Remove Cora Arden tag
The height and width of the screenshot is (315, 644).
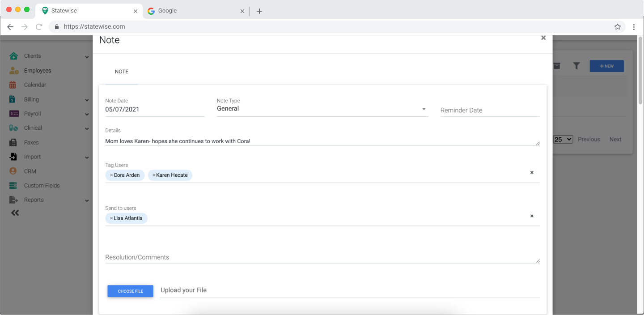[x=111, y=175]
